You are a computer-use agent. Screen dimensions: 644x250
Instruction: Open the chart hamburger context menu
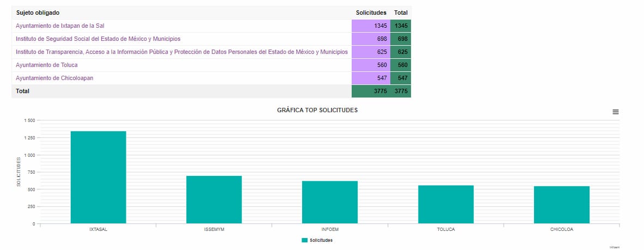pos(616,112)
